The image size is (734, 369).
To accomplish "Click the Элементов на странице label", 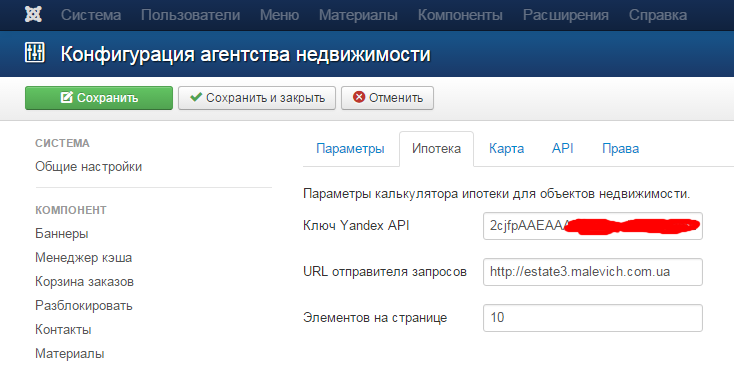I will point(375,317).
